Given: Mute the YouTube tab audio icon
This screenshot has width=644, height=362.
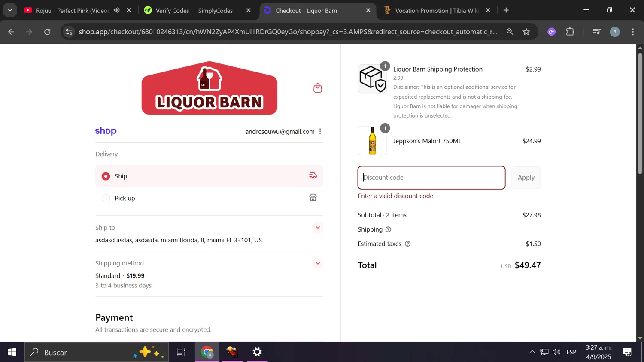Looking at the screenshot, I should [117, 10].
